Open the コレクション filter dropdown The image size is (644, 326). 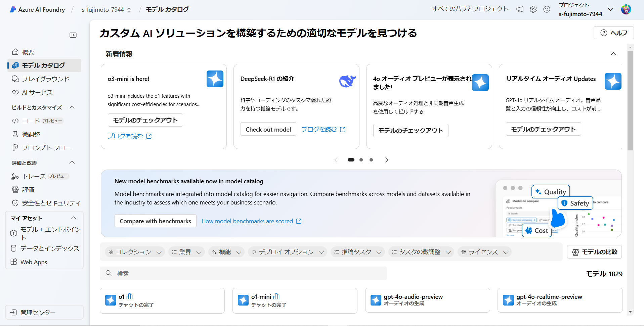pyautogui.click(x=135, y=252)
